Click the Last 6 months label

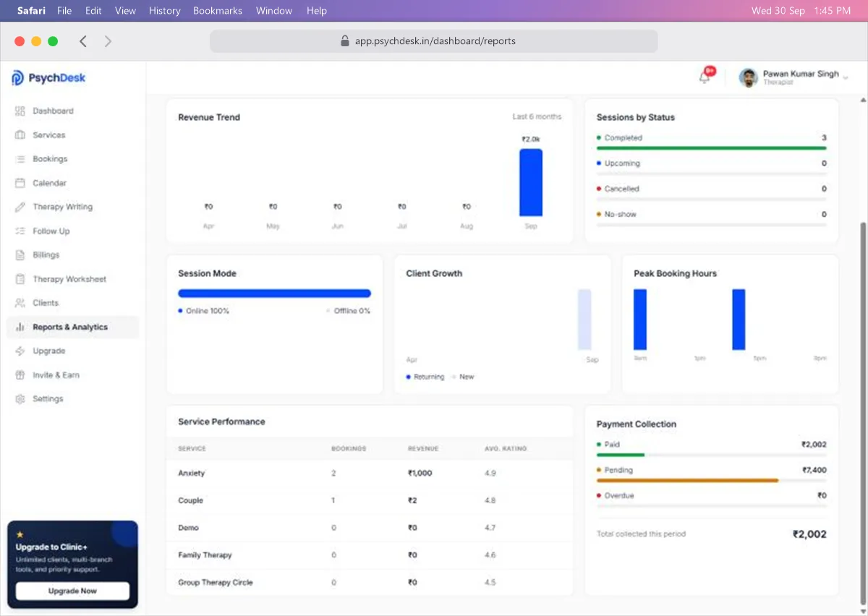point(537,116)
